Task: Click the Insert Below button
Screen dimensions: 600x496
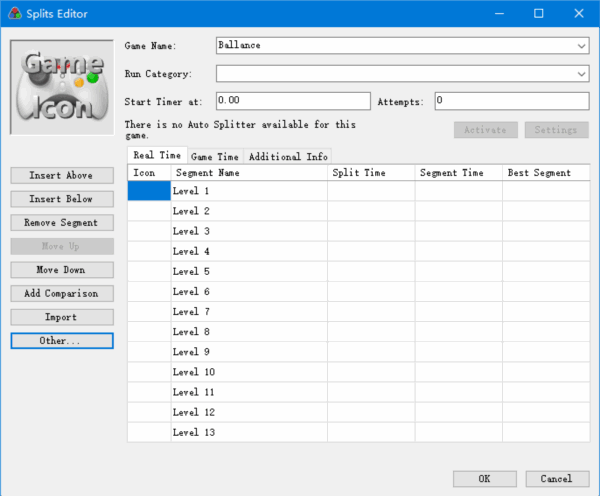Action: pyautogui.click(x=61, y=199)
